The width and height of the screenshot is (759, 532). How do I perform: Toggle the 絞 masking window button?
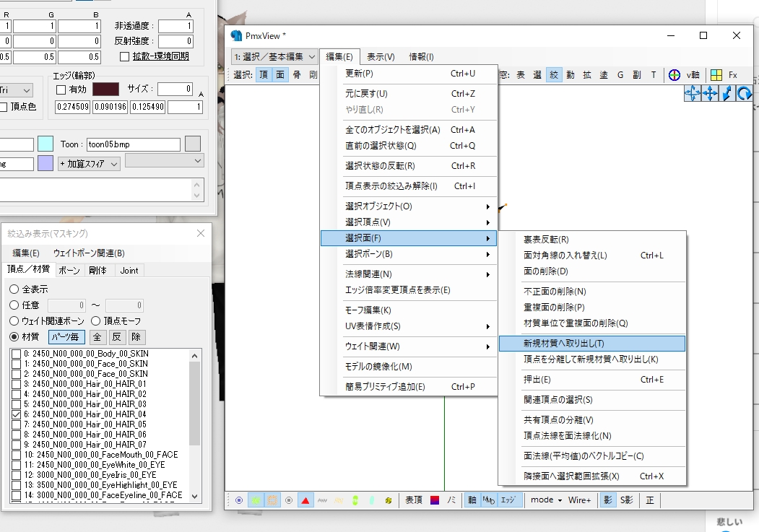coord(554,75)
